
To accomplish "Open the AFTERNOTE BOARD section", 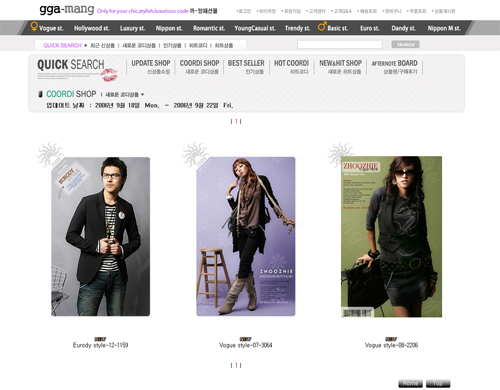I will tap(394, 67).
